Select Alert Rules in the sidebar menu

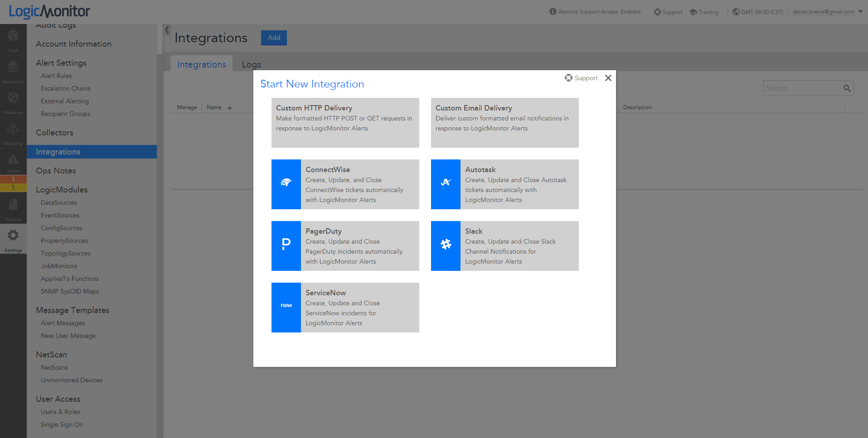click(x=56, y=76)
